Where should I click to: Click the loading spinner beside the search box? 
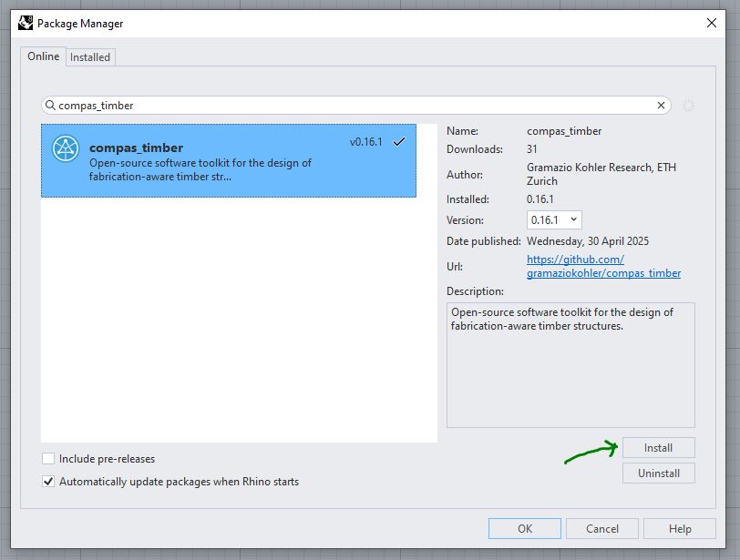click(x=688, y=106)
